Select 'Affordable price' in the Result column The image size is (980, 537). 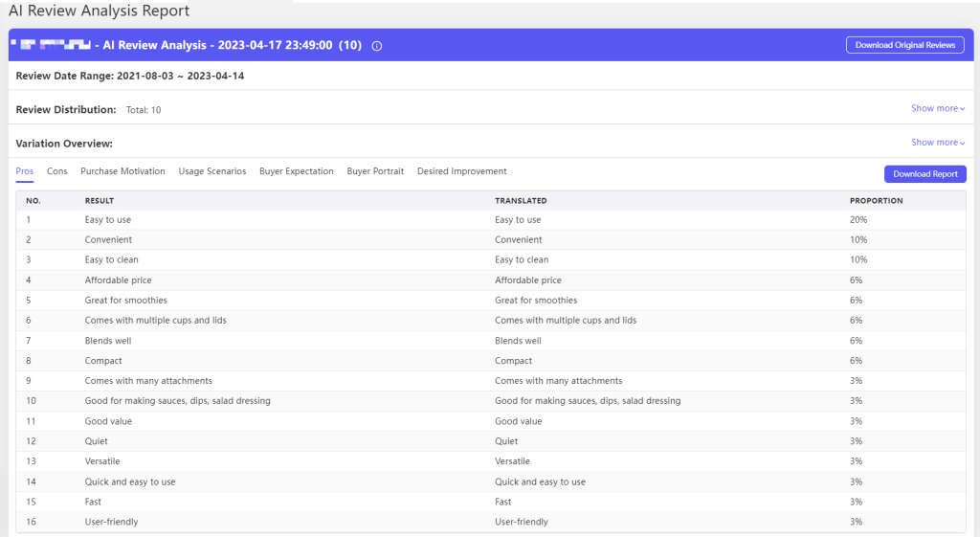coord(118,280)
